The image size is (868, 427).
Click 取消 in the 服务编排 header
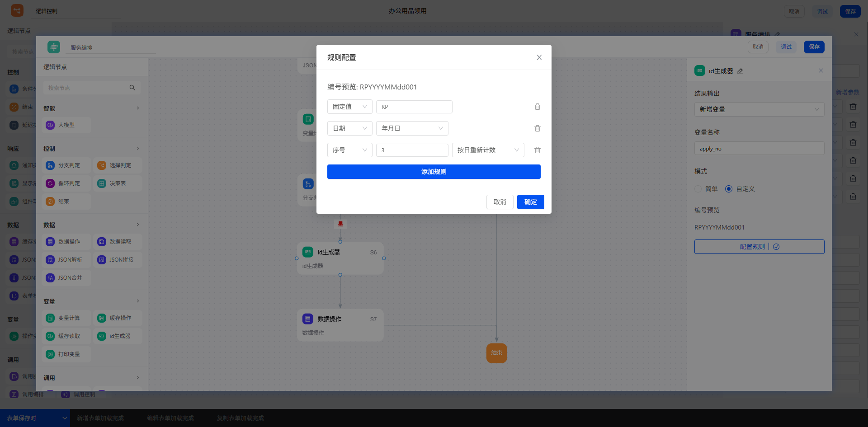point(758,47)
